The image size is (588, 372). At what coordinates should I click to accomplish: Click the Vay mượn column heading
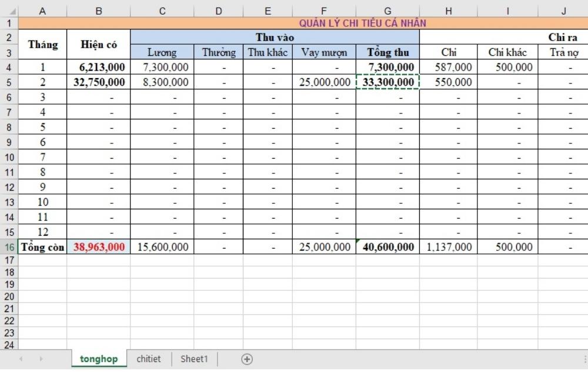coord(324,52)
